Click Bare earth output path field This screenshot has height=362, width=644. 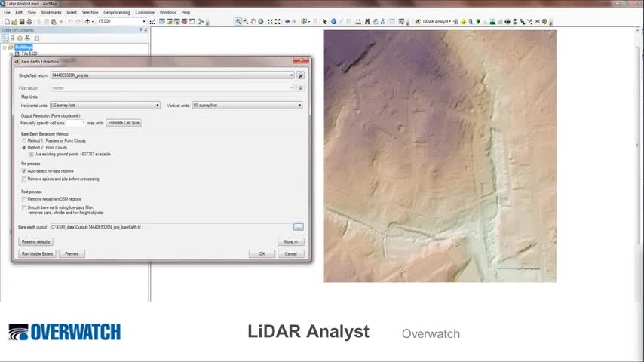[x=171, y=227]
